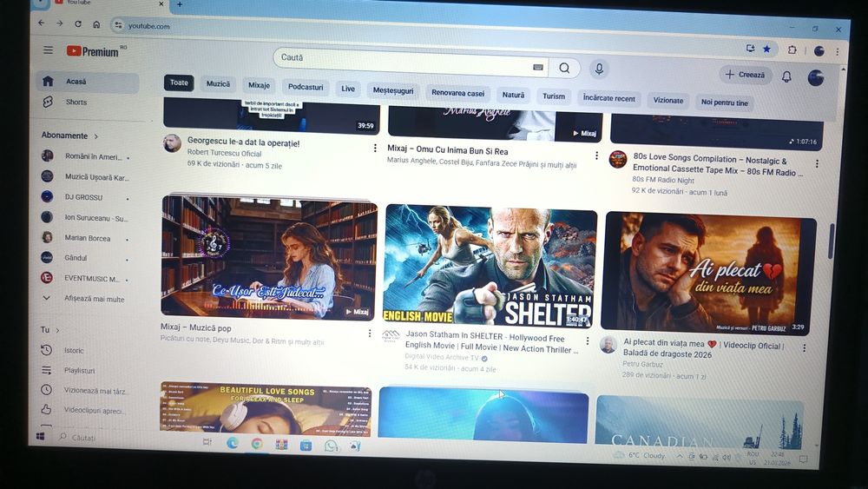Select the Meșteșuguri filter chip
This screenshot has width=868, height=489.
(393, 90)
